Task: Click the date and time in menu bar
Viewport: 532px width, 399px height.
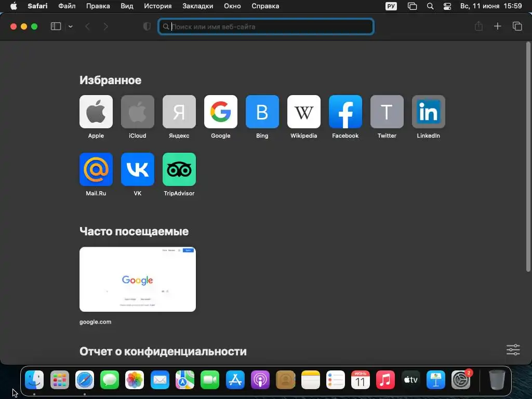Action: [491, 6]
